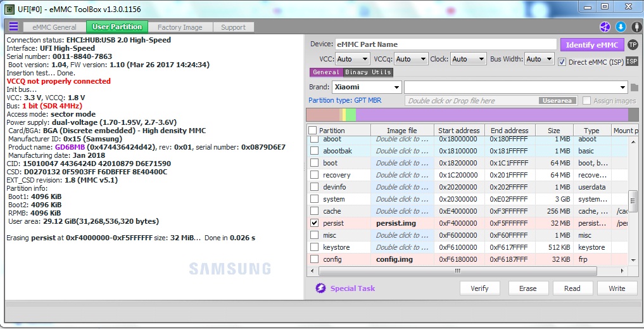Open the VCC voltage dropdown
Viewport: 644px width, 329px height.
click(x=352, y=59)
